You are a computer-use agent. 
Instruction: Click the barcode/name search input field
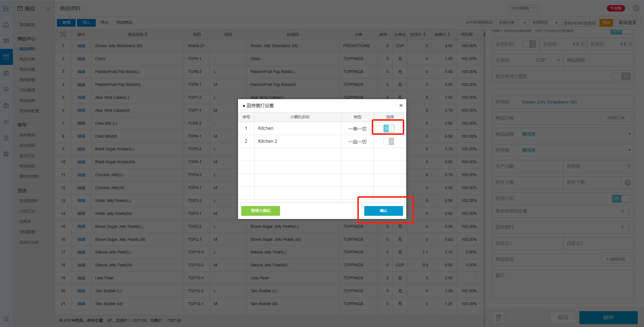(579, 23)
